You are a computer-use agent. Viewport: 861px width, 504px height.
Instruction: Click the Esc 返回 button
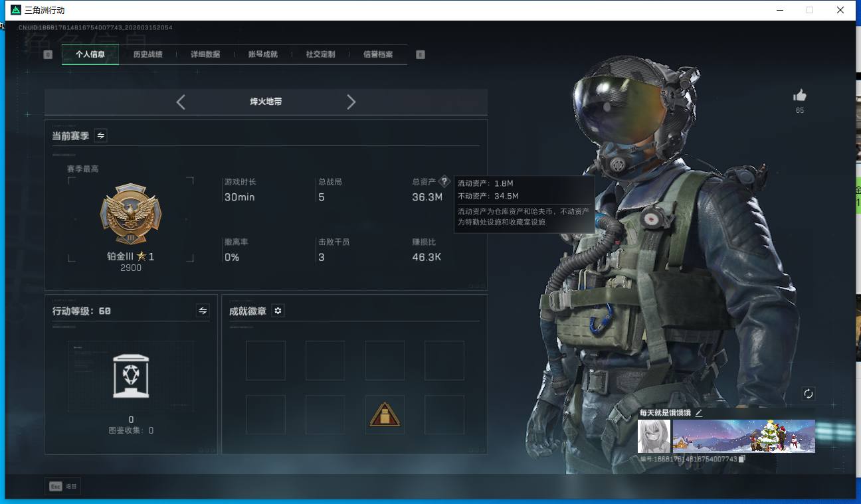[64, 486]
